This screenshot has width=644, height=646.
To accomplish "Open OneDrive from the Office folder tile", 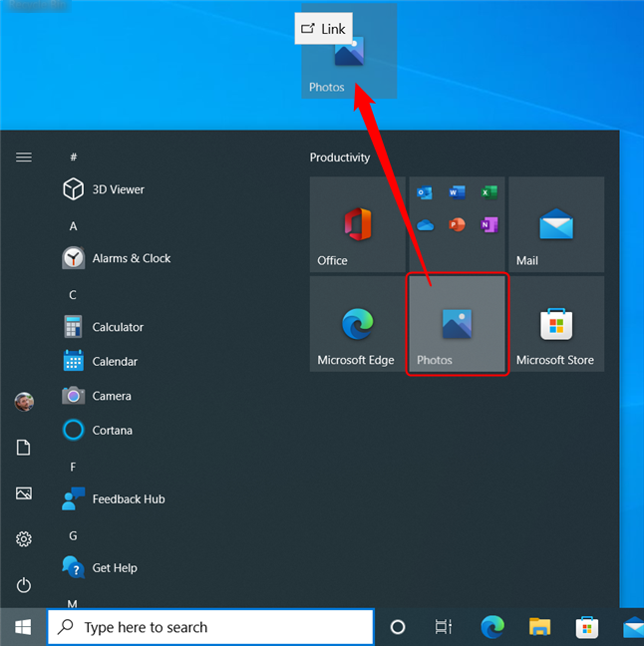I will [x=425, y=225].
